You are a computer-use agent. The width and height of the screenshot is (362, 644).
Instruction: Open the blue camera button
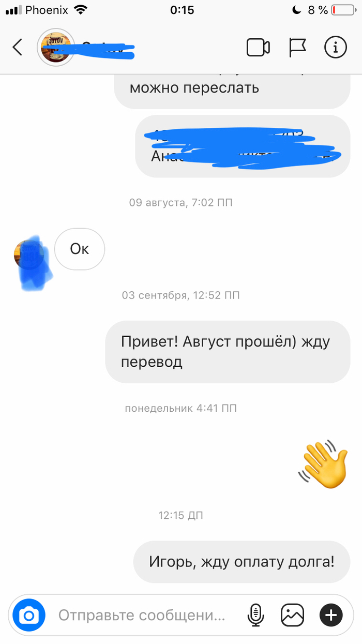tap(29, 615)
